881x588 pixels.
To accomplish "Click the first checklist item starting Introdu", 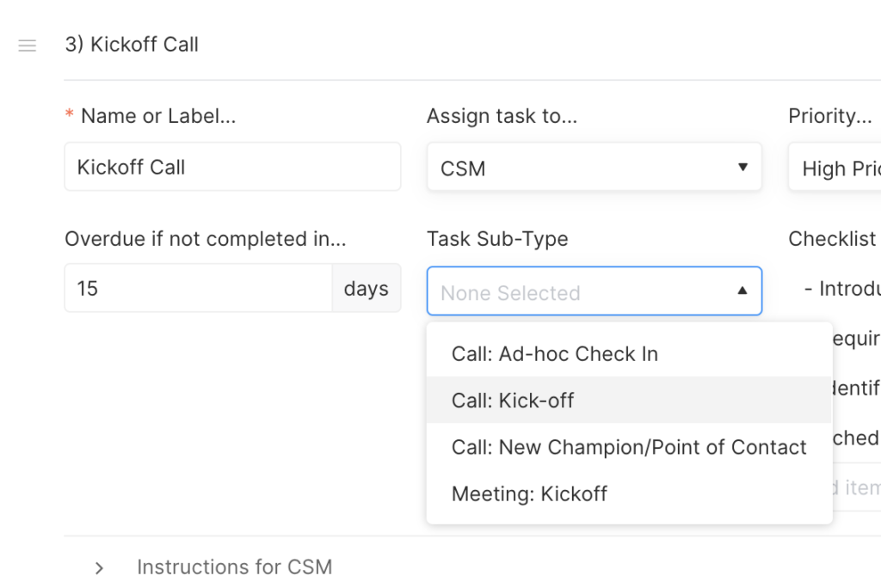I will (x=842, y=288).
